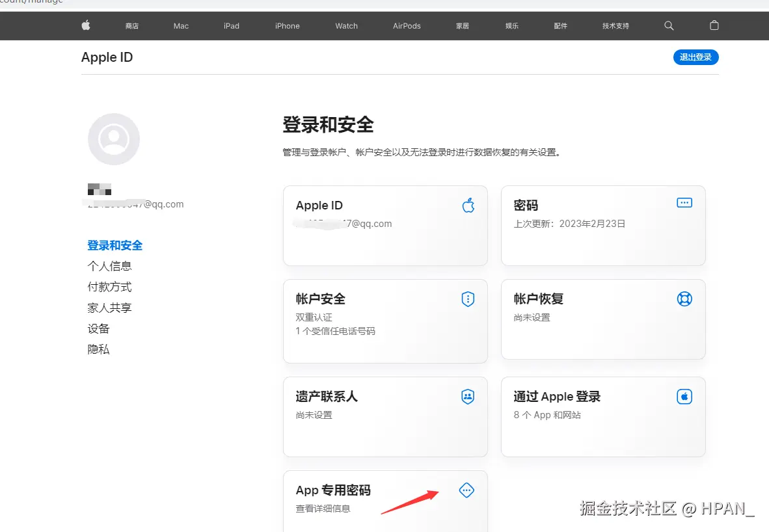Open the 技术支持 menu item
The height and width of the screenshot is (532, 769).
[x=615, y=26]
